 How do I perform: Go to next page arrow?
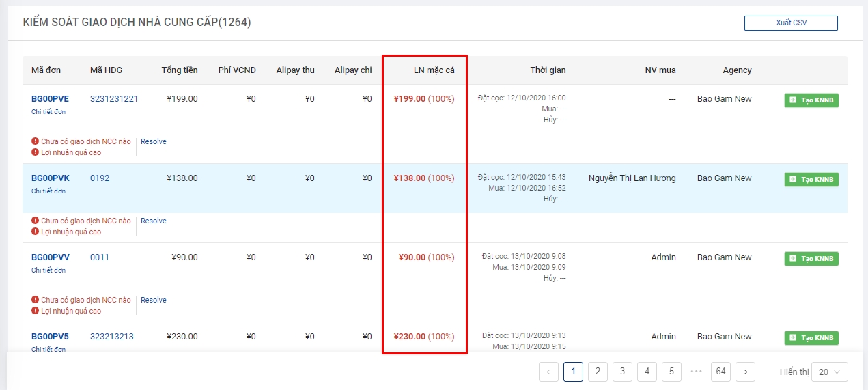coord(745,372)
